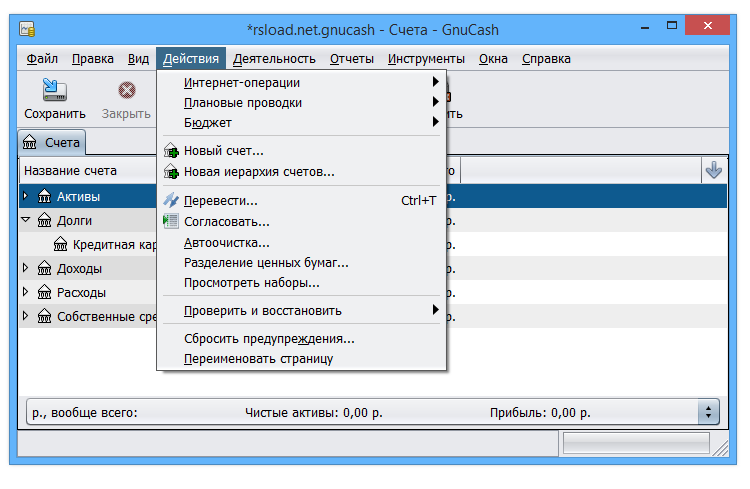Open the Вид menu

pos(138,59)
